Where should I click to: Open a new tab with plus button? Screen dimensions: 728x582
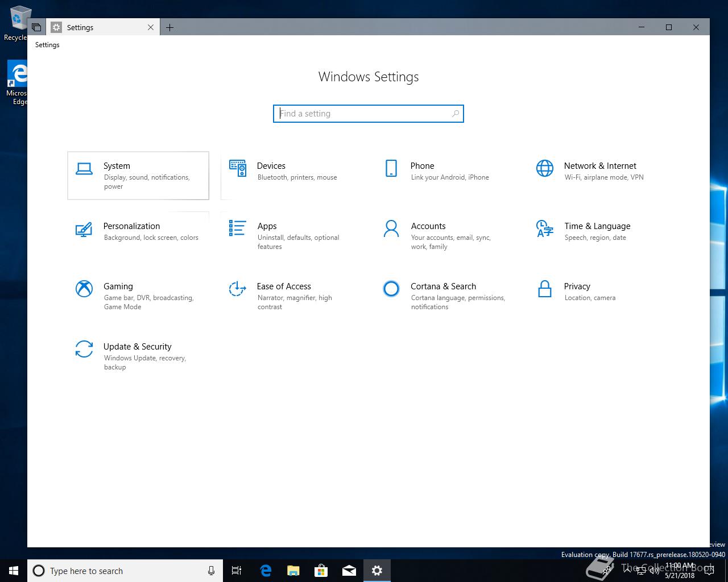tap(169, 27)
